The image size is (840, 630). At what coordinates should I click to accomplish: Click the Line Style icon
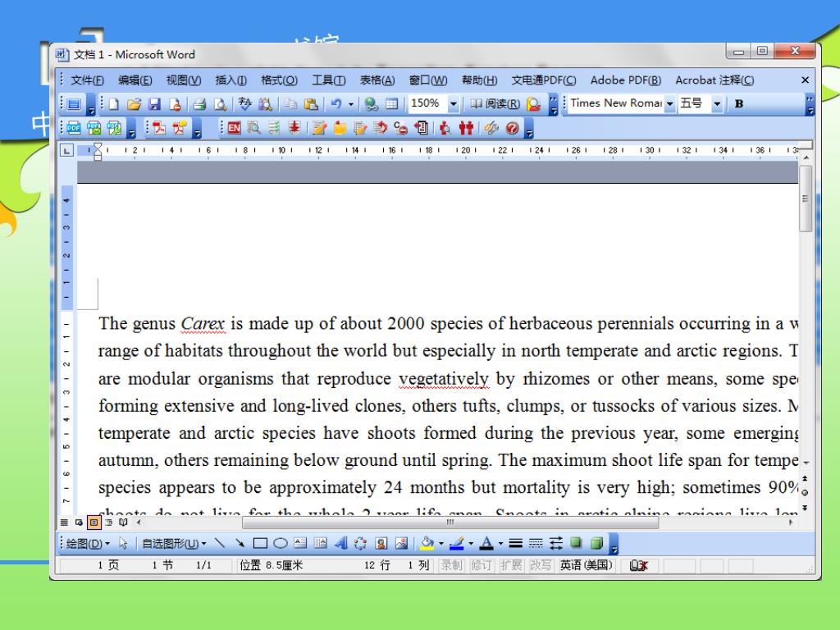click(x=515, y=543)
